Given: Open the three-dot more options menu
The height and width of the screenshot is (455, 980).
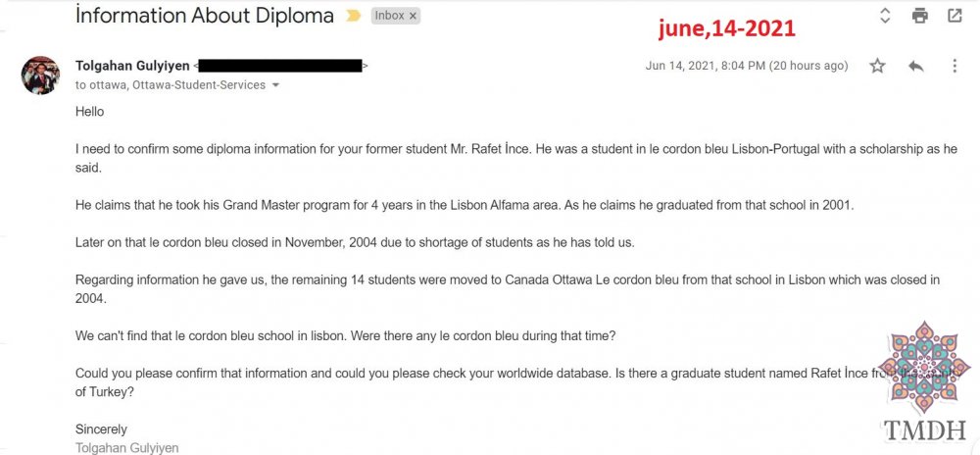Looking at the screenshot, I should [955, 66].
